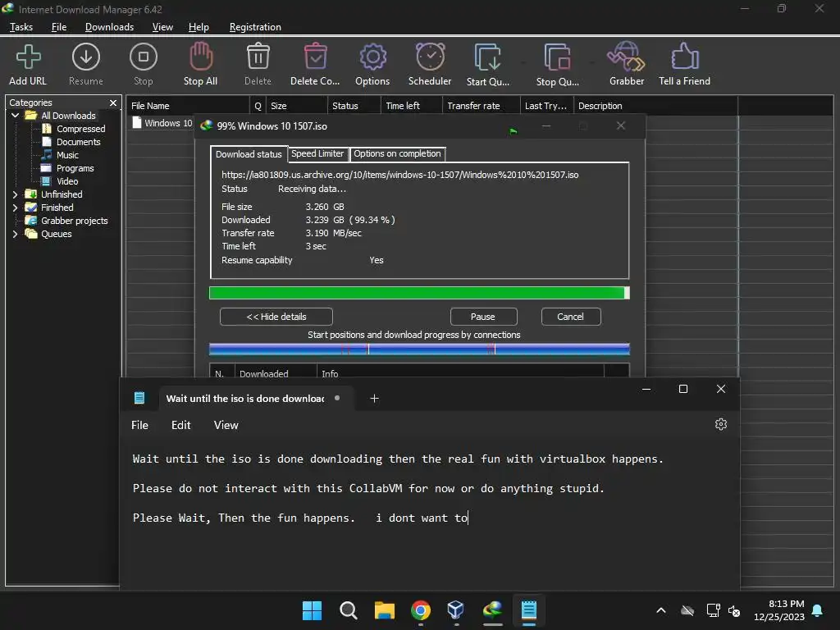Click the Resume download icon
Viewport: 840px width, 630px height.
click(x=85, y=57)
